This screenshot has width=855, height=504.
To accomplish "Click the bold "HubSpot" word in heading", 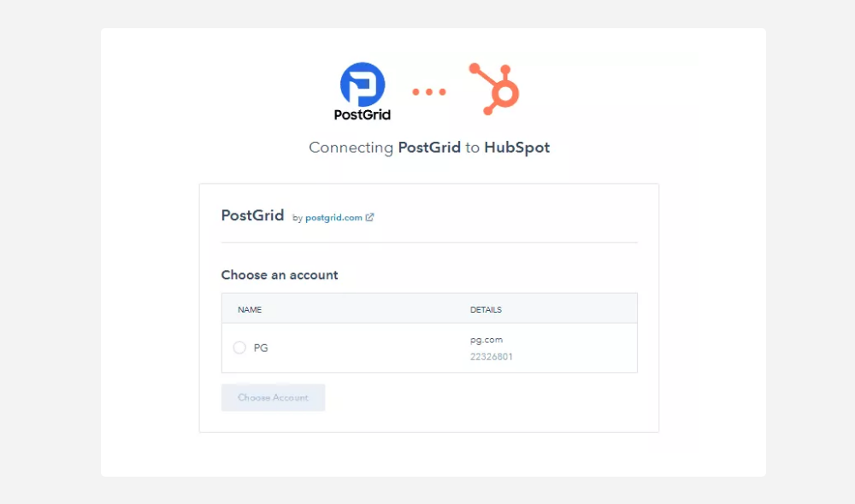I will click(x=516, y=148).
